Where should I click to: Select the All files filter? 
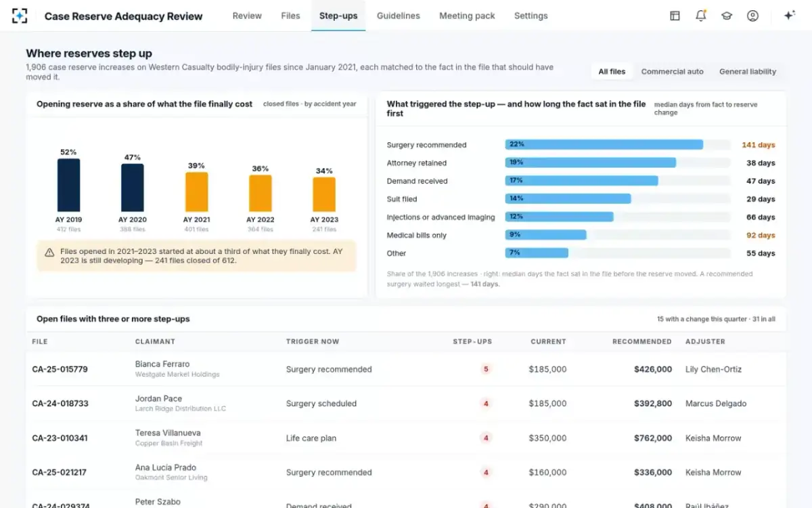612,71
